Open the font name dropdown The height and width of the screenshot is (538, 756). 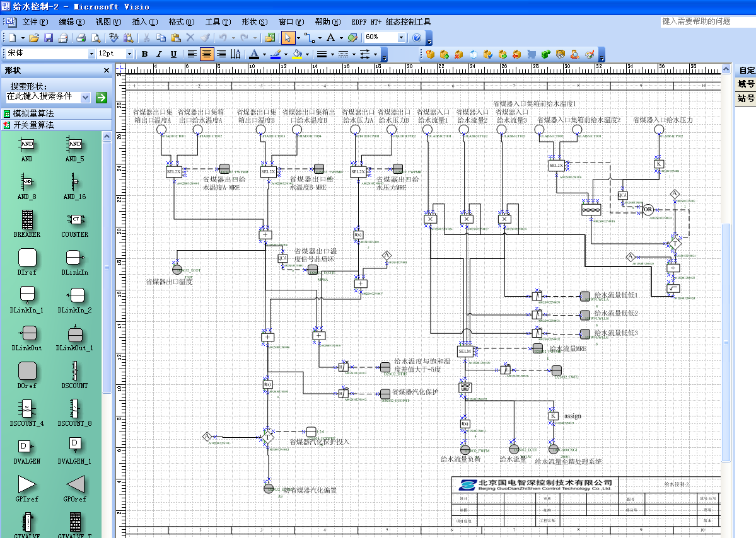pos(91,54)
